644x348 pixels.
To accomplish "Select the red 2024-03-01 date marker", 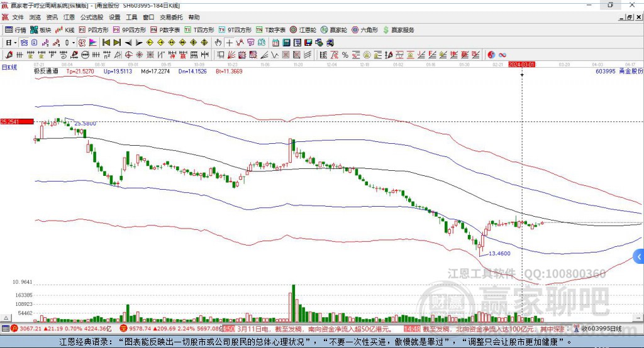I will click(521, 65).
